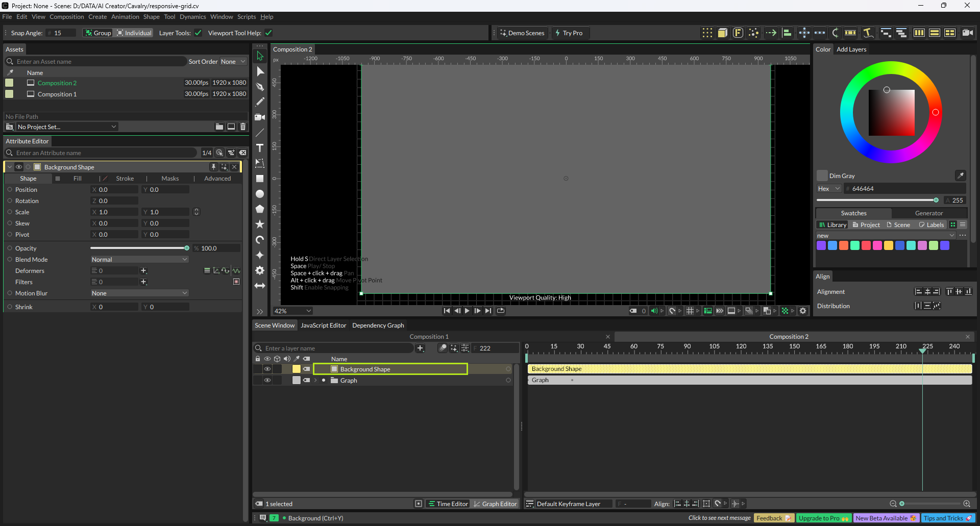Toggle the Layer Tools checkmark
980x526 pixels.
(x=198, y=33)
